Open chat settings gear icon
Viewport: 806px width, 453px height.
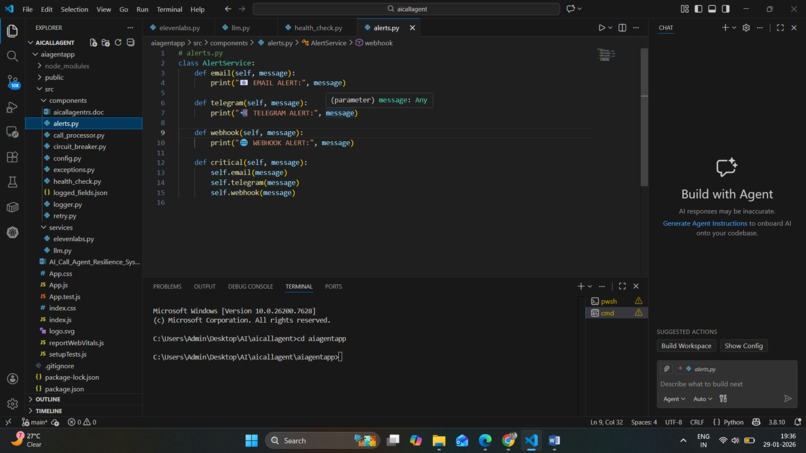click(746, 28)
